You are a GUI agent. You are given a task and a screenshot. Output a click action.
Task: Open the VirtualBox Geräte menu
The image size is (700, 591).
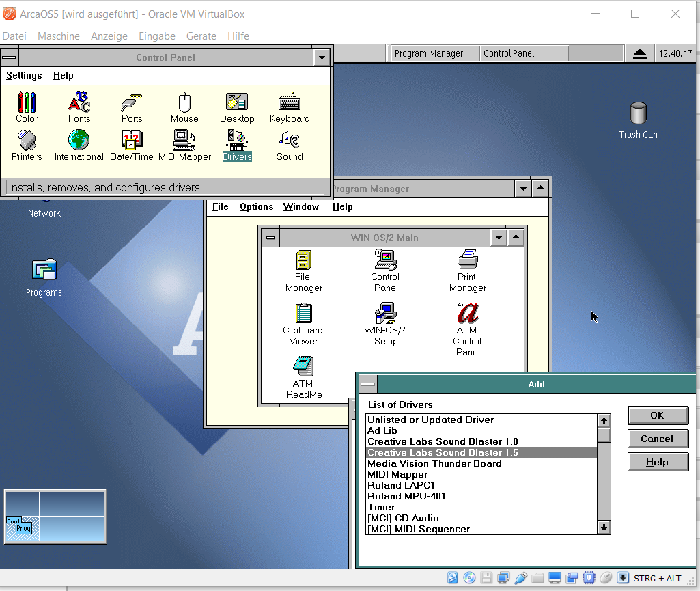click(x=201, y=36)
